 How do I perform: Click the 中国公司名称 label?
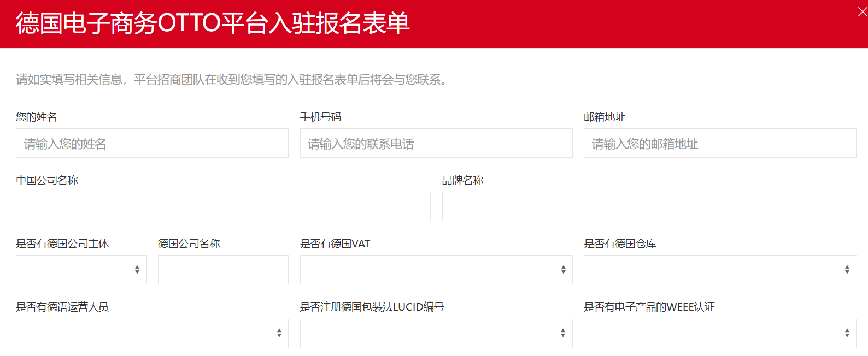47,180
